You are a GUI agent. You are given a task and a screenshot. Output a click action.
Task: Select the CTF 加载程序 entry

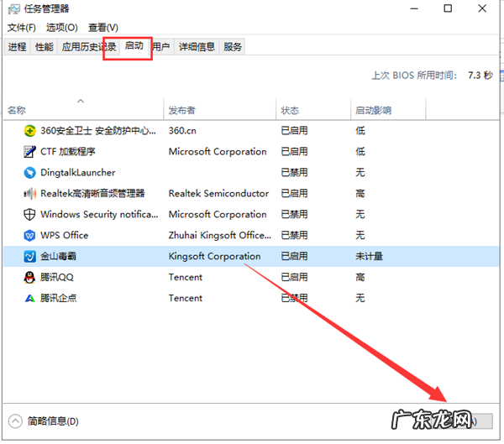pyautogui.click(x=68, y=152)
